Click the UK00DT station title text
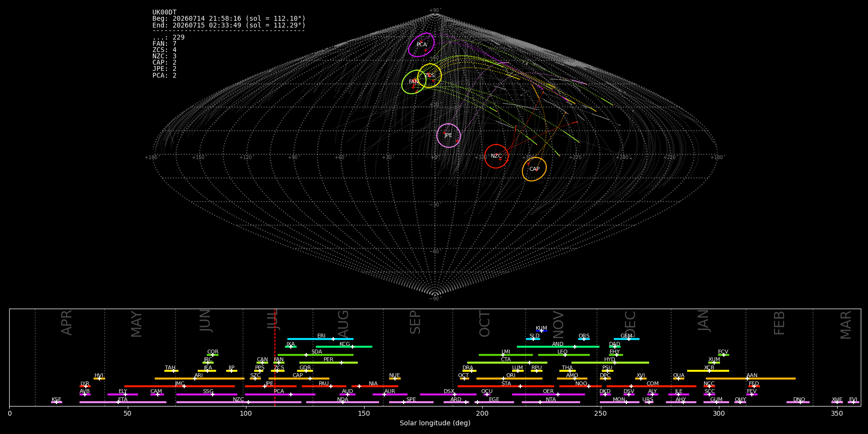 coord(164,13)
